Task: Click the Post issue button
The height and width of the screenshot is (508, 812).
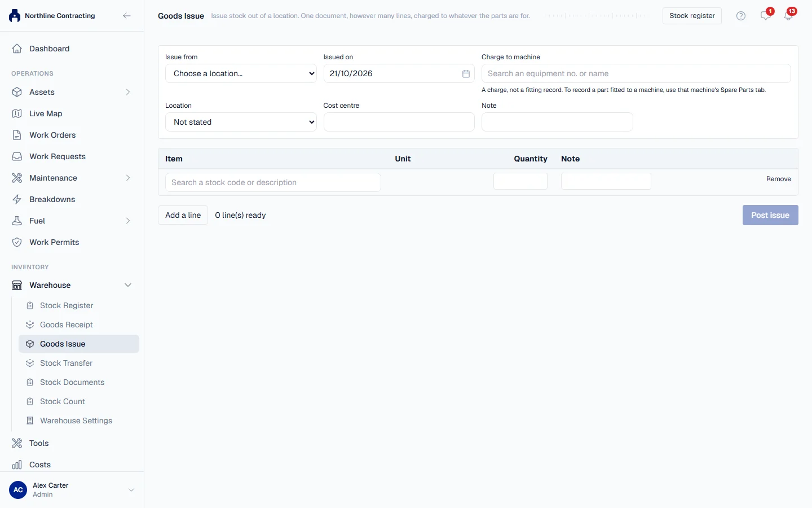Action: [x=770, y=215]
